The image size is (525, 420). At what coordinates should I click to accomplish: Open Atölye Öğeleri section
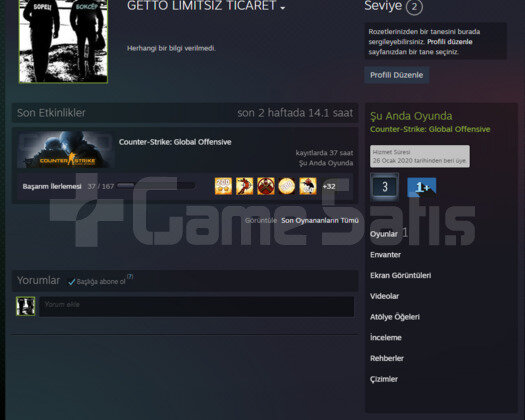coord(395,317)
